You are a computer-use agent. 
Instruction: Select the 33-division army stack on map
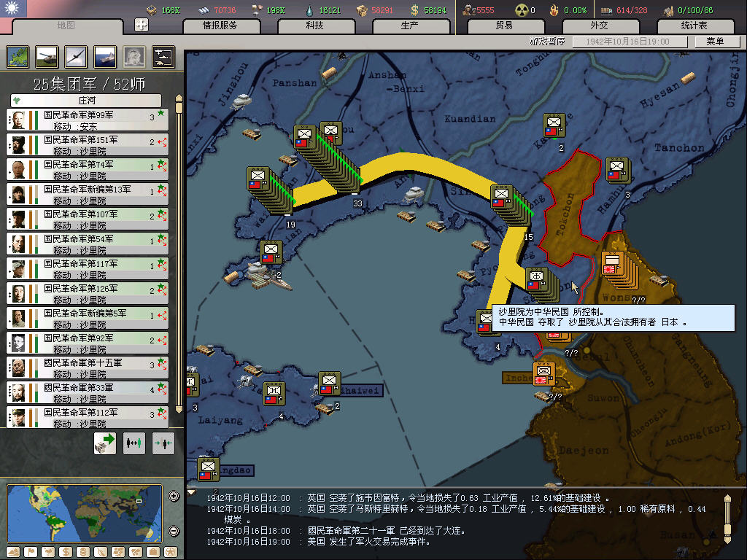pos(326,157)
